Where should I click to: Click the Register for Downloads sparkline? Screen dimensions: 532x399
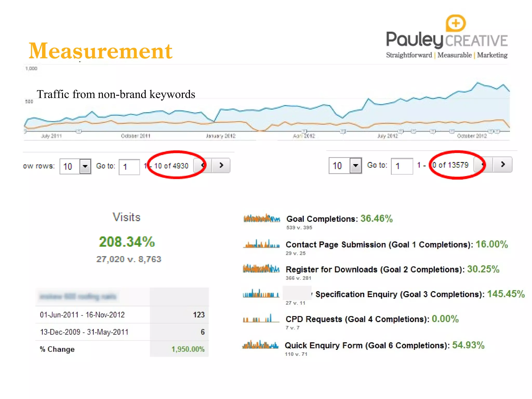coord(261,269)
